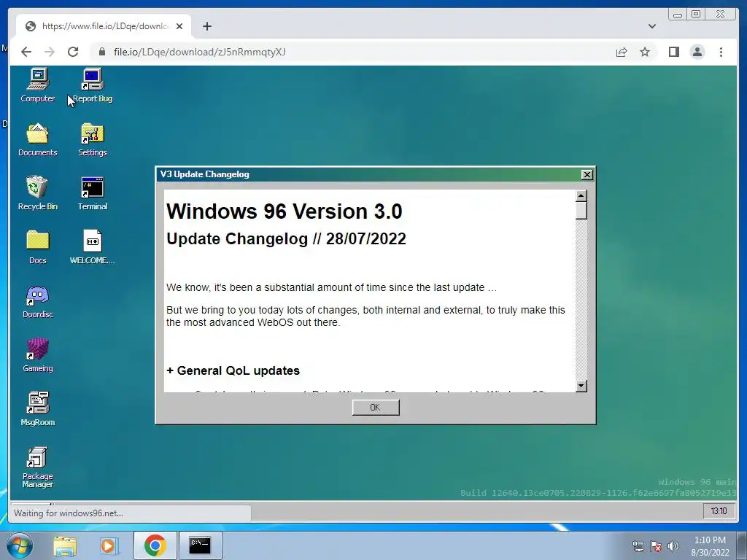This screenshot has width=747, height=560.
Task: Open the Package Manager shortcut
Action: 38,467
